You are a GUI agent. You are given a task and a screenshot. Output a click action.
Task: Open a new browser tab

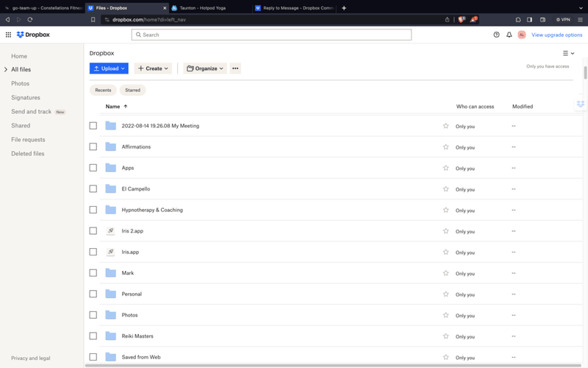(x=344, y=8)
